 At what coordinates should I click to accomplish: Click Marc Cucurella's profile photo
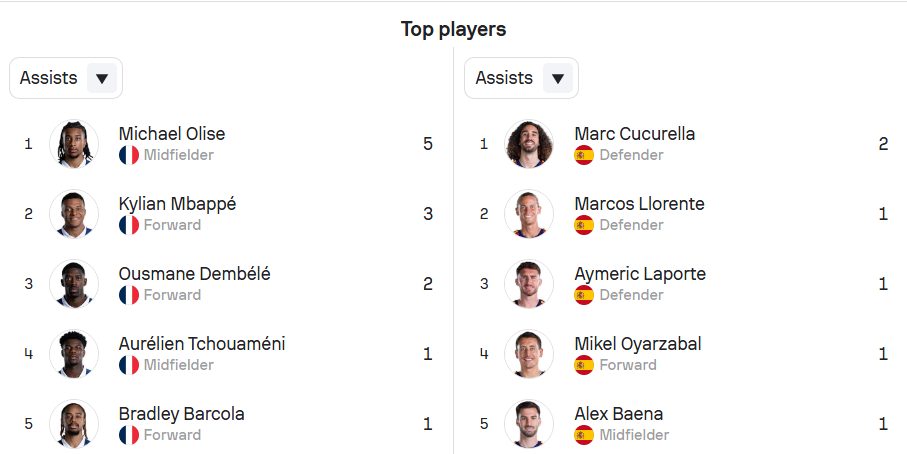tap(529, 144)
